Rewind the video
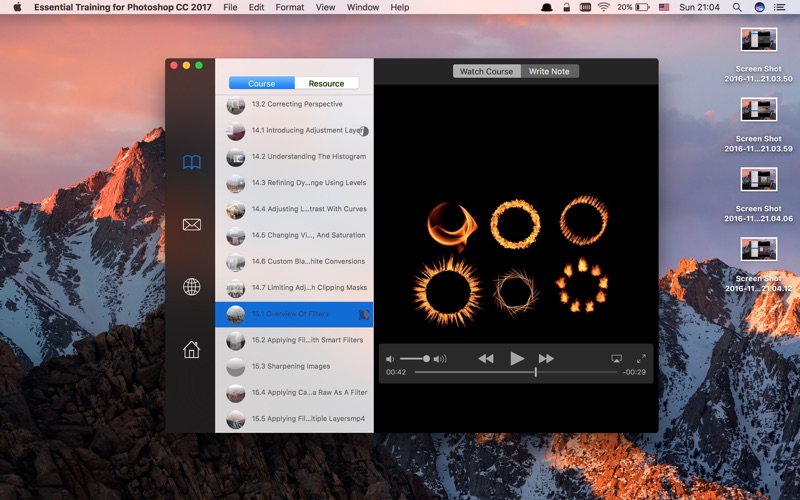The width and height of the screenshot is (800, 500). click(486, 359)
